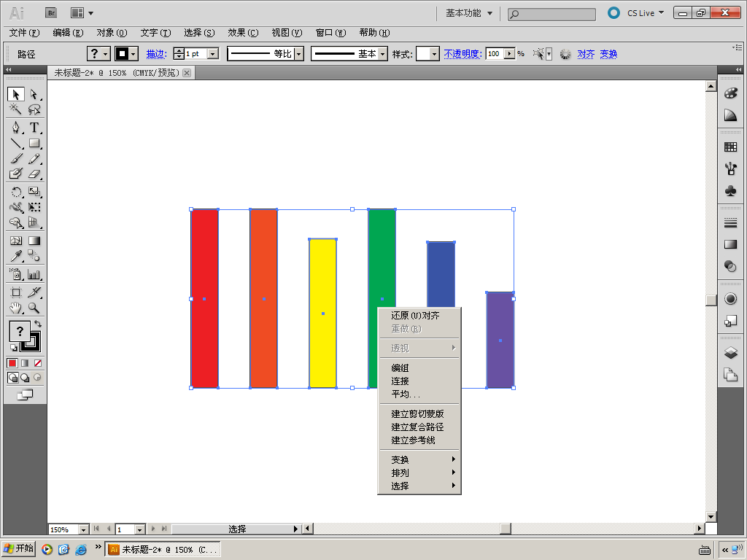Pick the Magic Wand tool
Viewport: 747px width, 560px height.
(16, 109)
